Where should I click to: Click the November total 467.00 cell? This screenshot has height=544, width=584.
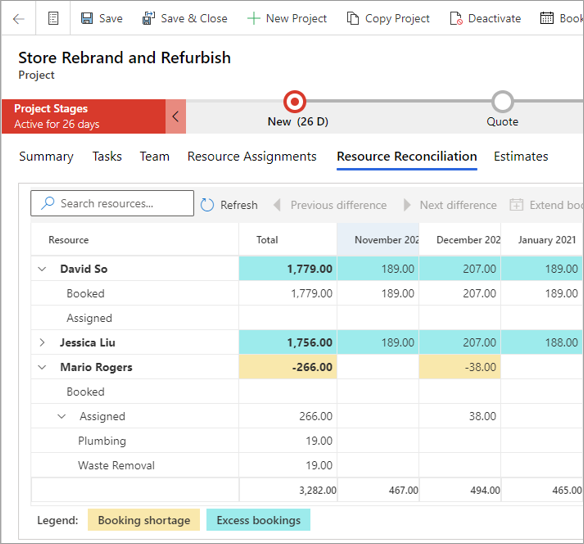click(378, 490)
